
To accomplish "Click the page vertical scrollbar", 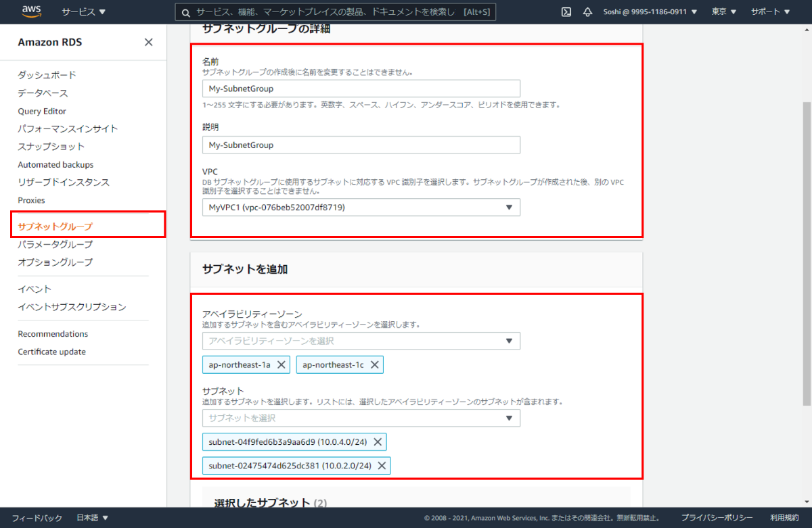I will 807,254.
